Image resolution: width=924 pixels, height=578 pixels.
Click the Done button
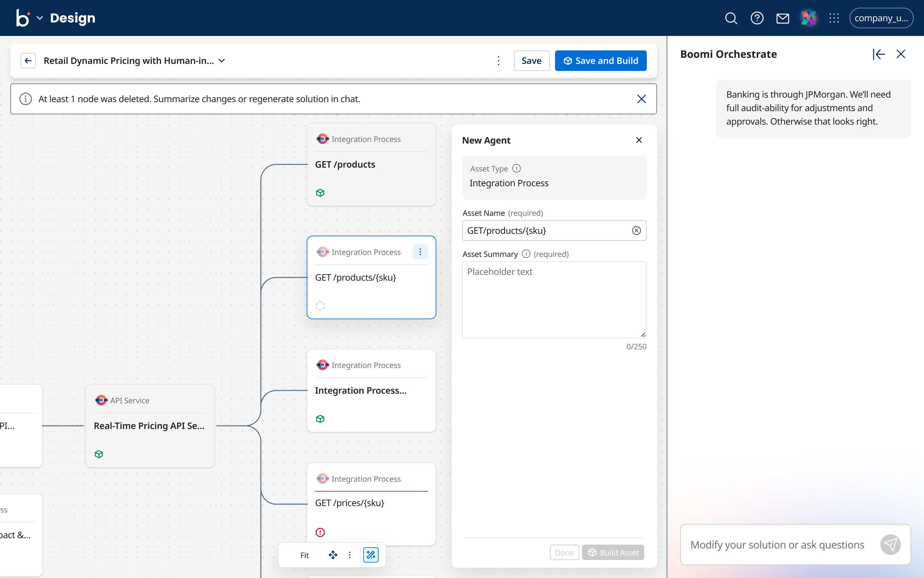(564, 552)
